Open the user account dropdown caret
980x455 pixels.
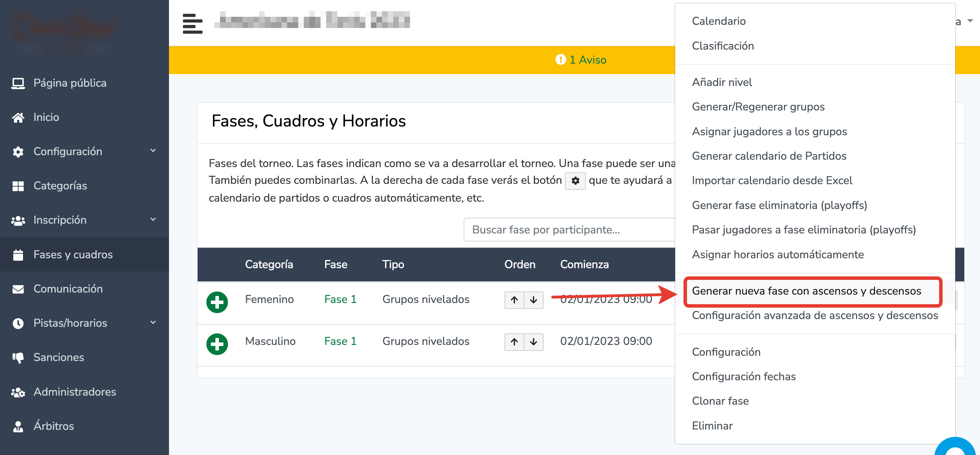(x=970, y=21)
